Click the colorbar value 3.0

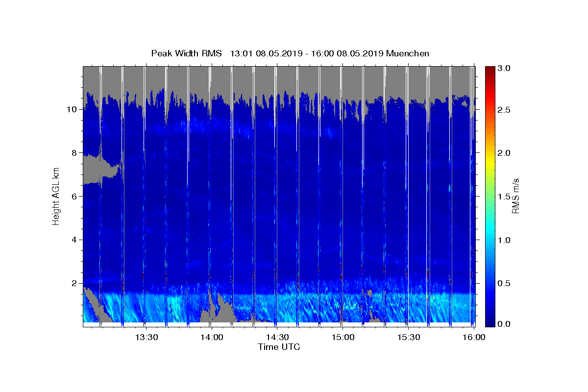click(505, 68)
